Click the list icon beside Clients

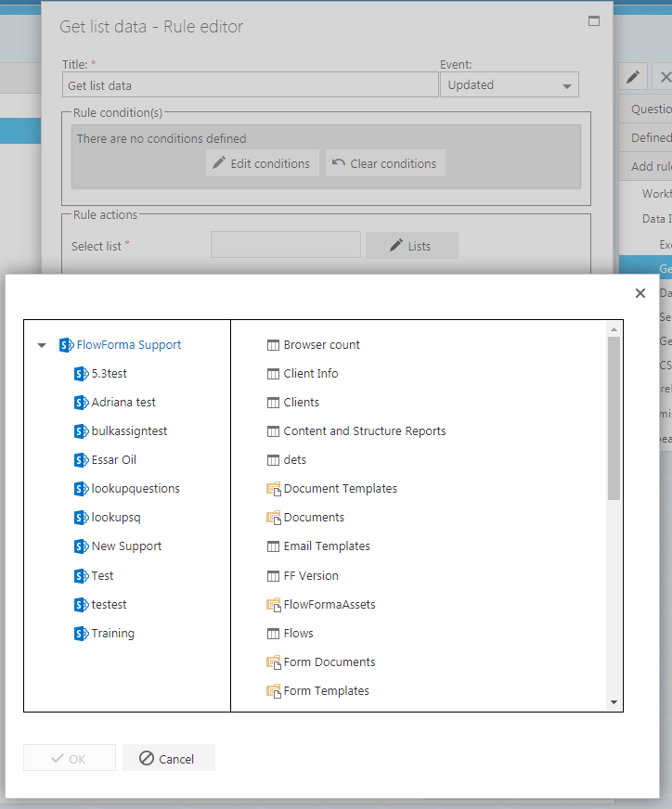point(273,403)
